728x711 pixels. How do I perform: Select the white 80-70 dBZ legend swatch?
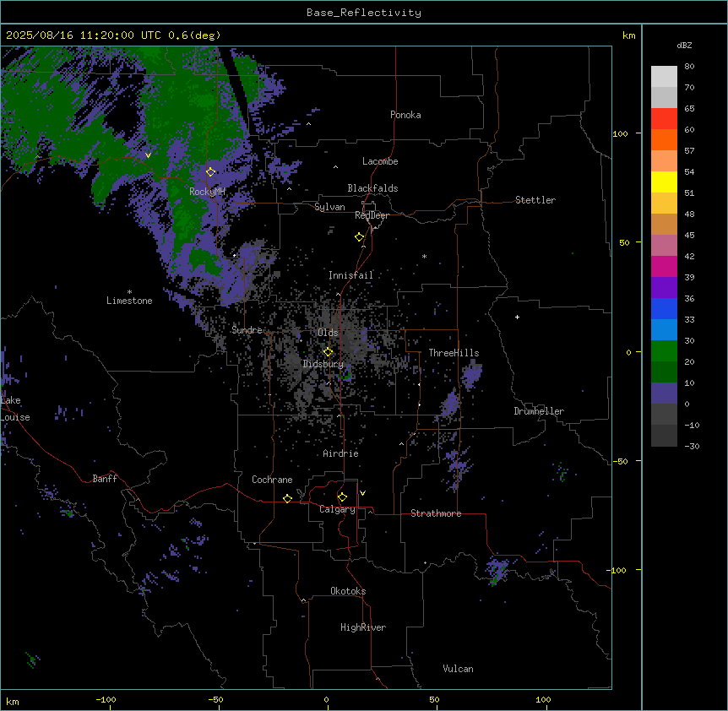(x=664, y=77)
